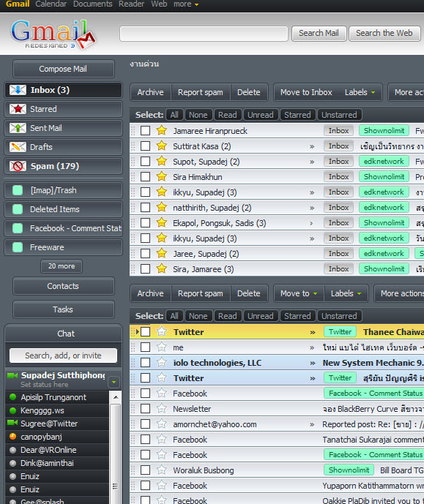Open the [Imap]/Trash label
The image size is (424, 504).
tap(64, 190)
